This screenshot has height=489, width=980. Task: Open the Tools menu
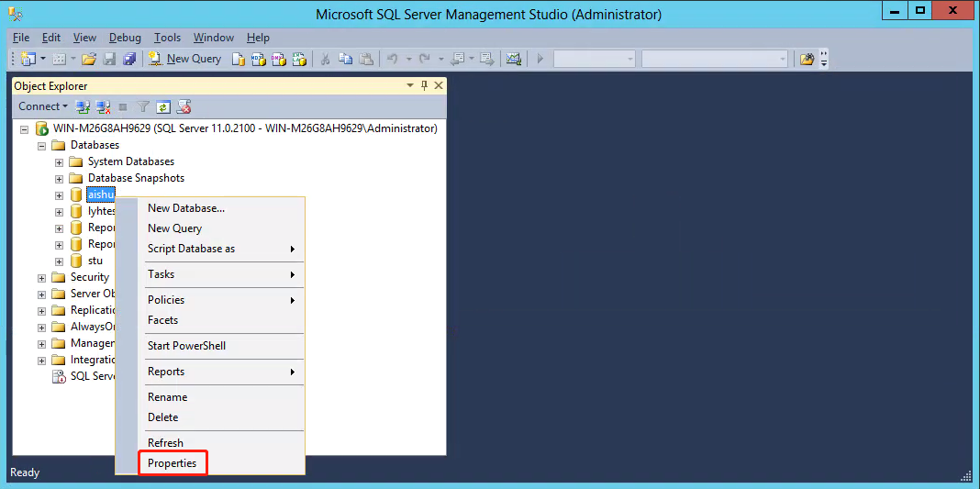point(168,38)
